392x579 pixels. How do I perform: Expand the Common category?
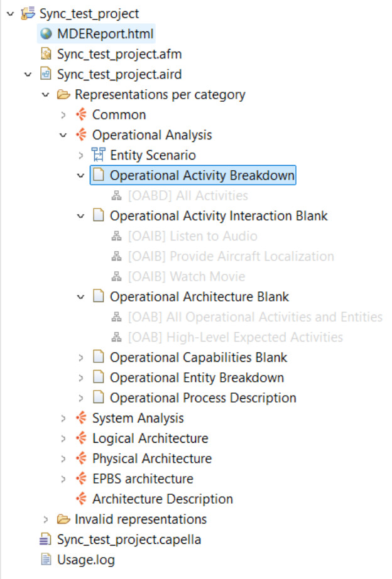[x=63, y=115]
